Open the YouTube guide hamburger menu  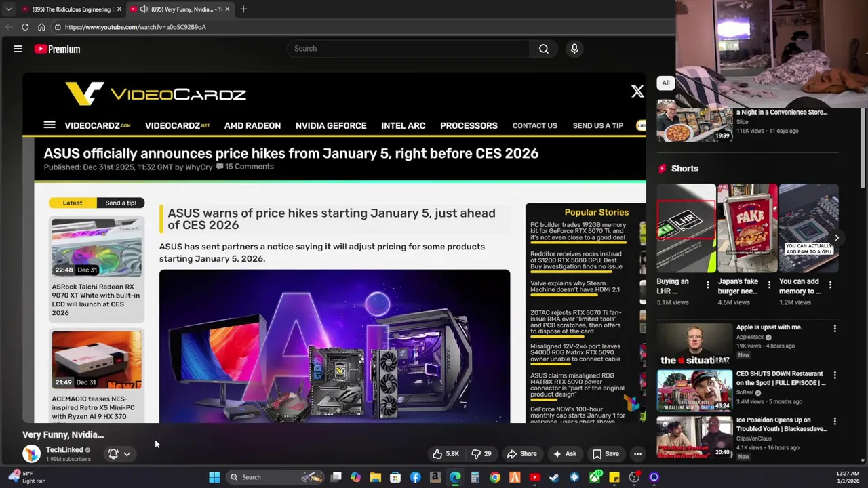coord(18,49)
